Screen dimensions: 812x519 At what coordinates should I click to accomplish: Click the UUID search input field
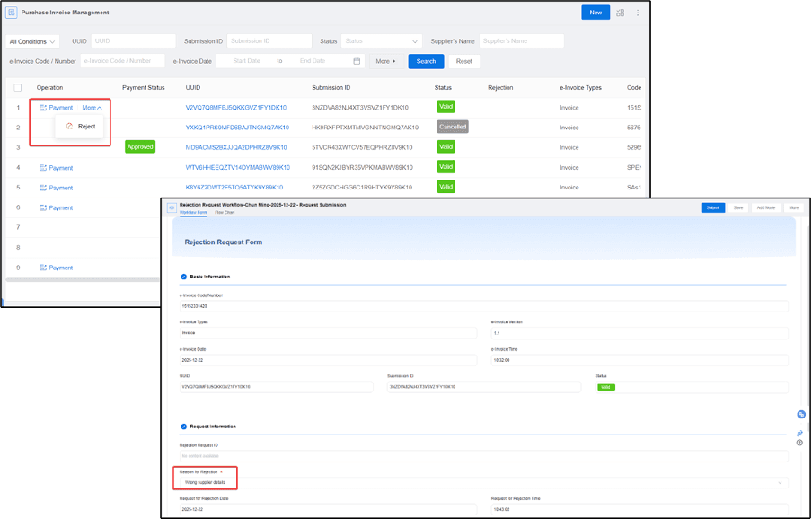134,41
